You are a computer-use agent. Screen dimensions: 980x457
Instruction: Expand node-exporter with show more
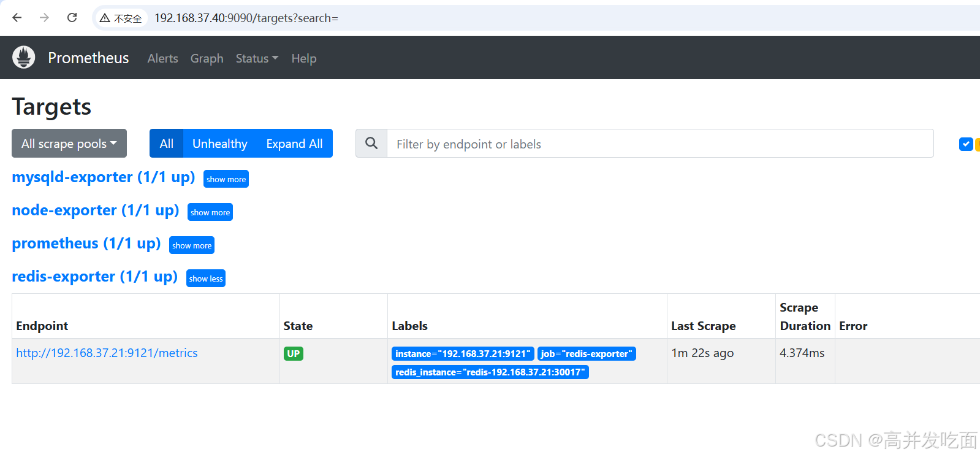click(x=210, y=212)
